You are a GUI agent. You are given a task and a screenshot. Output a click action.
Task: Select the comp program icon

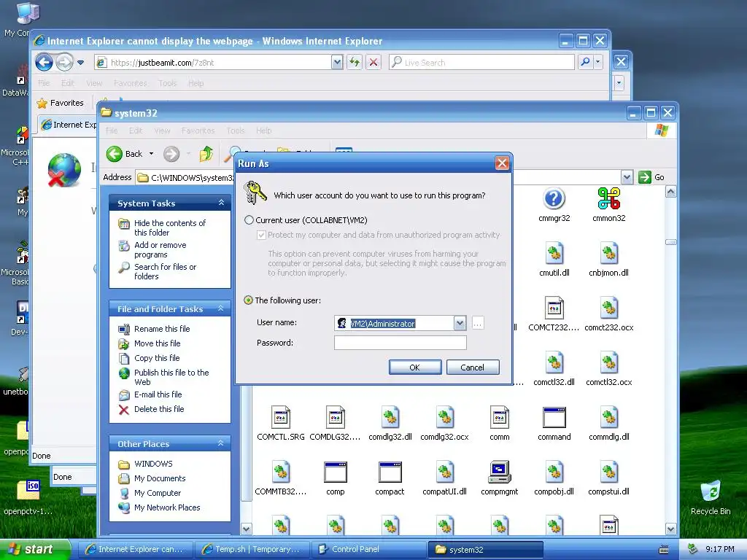coord(336,472)
